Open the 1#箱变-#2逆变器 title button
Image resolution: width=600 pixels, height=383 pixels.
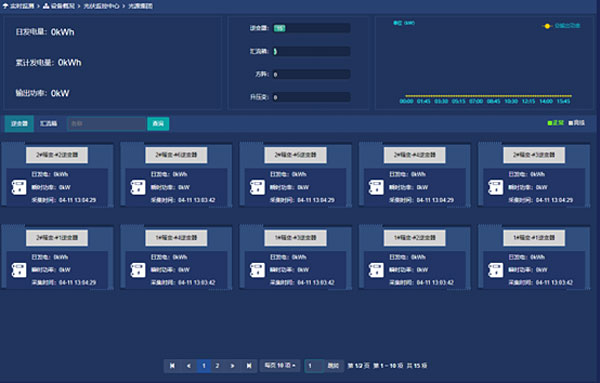[414, 238]
